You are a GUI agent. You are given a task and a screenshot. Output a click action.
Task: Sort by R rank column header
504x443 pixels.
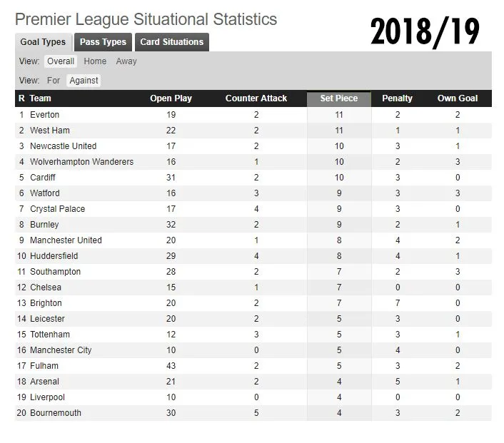(21, 98)
